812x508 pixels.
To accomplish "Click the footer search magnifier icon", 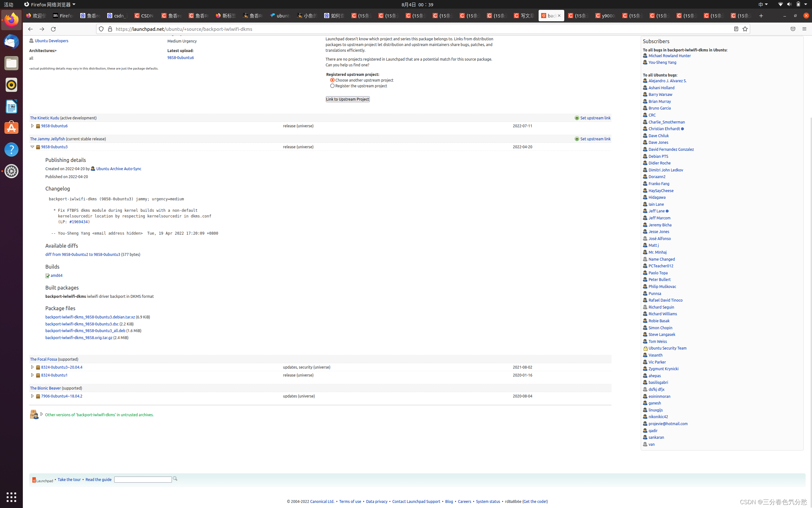I will 175,478.
